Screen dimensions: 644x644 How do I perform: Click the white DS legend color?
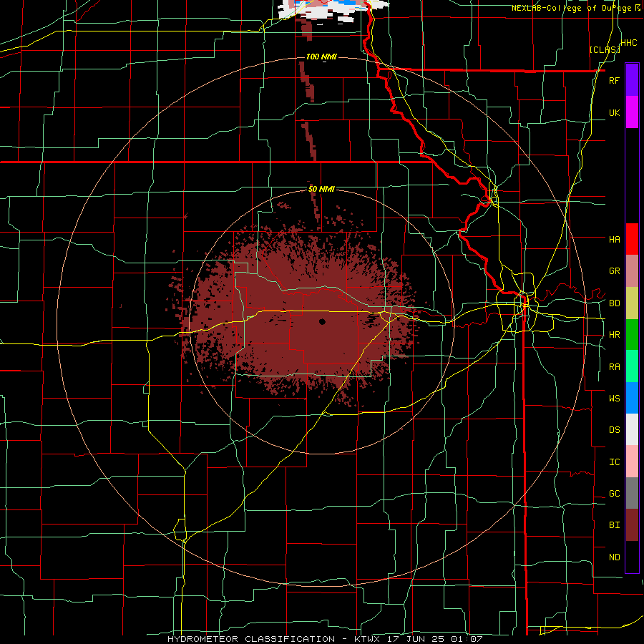click(x=632, y=429)
